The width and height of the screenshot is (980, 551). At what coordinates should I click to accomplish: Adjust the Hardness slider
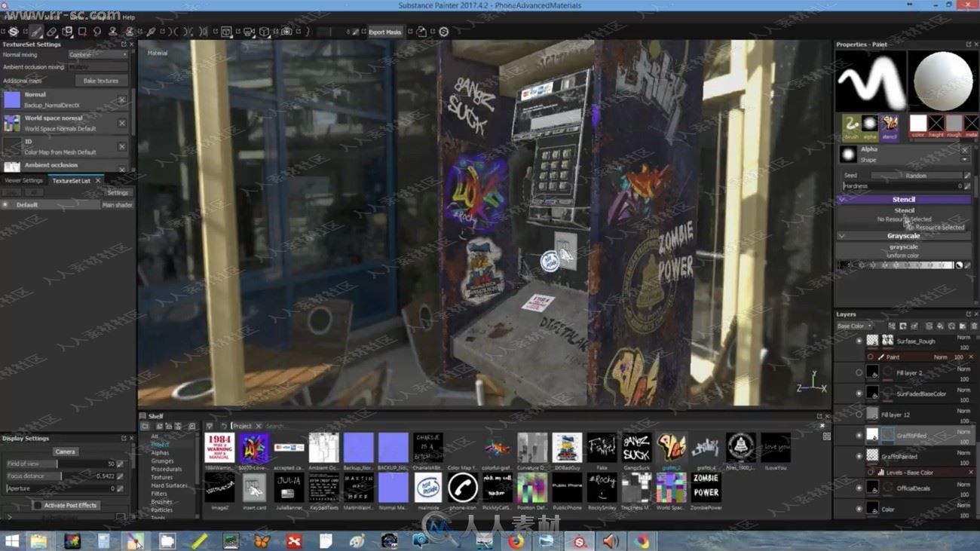[903, 185]
